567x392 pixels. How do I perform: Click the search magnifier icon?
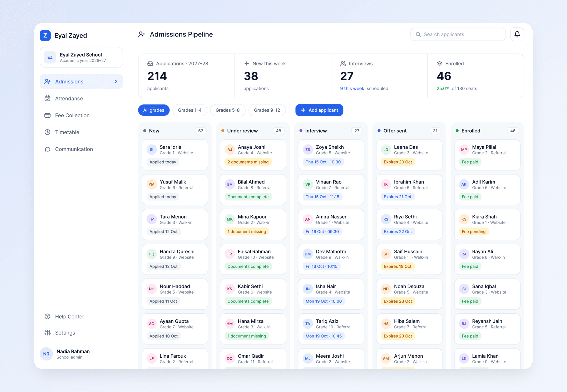click(x=418, y=34)
